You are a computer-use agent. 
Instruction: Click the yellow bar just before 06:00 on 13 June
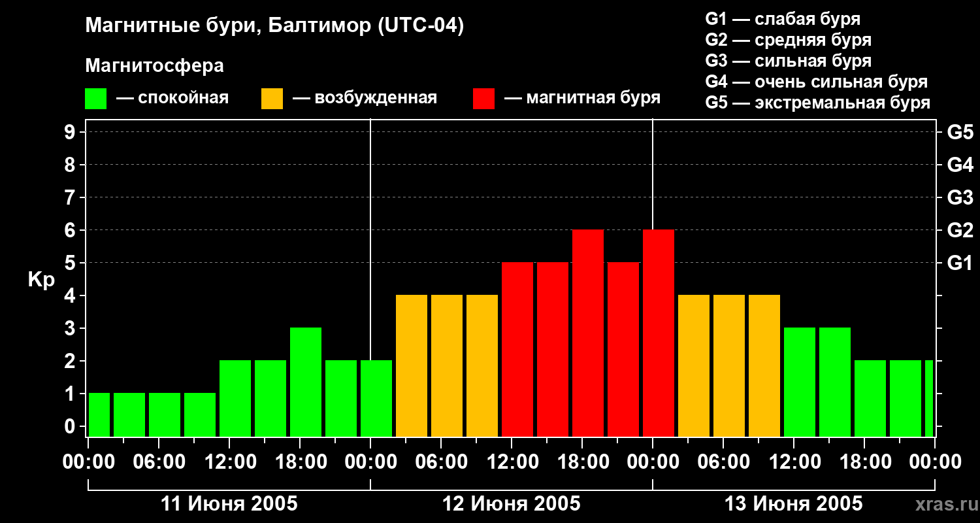coord(694,365)
